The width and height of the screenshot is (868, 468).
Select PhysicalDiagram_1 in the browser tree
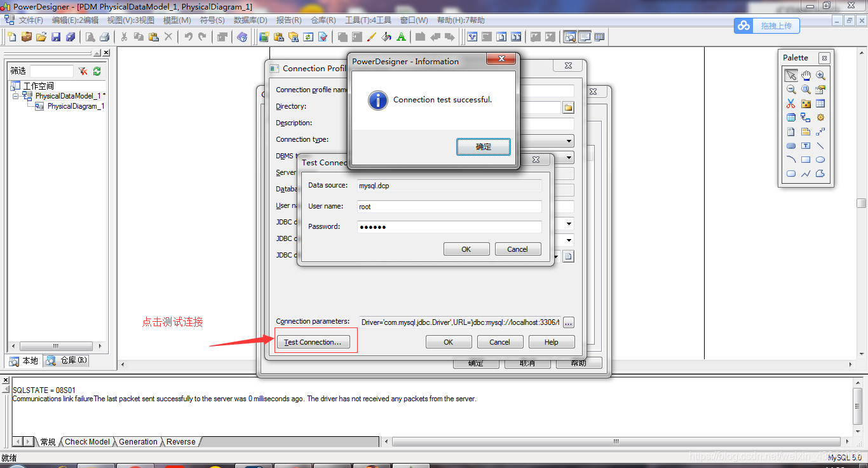[x=76, y=106]
